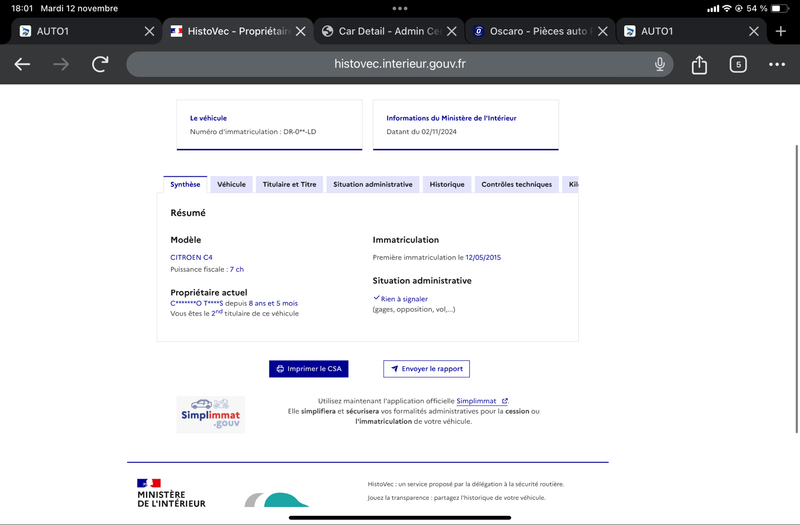800x525 pixels.
Task: Close the Car Detail tab
Action: 452,31
